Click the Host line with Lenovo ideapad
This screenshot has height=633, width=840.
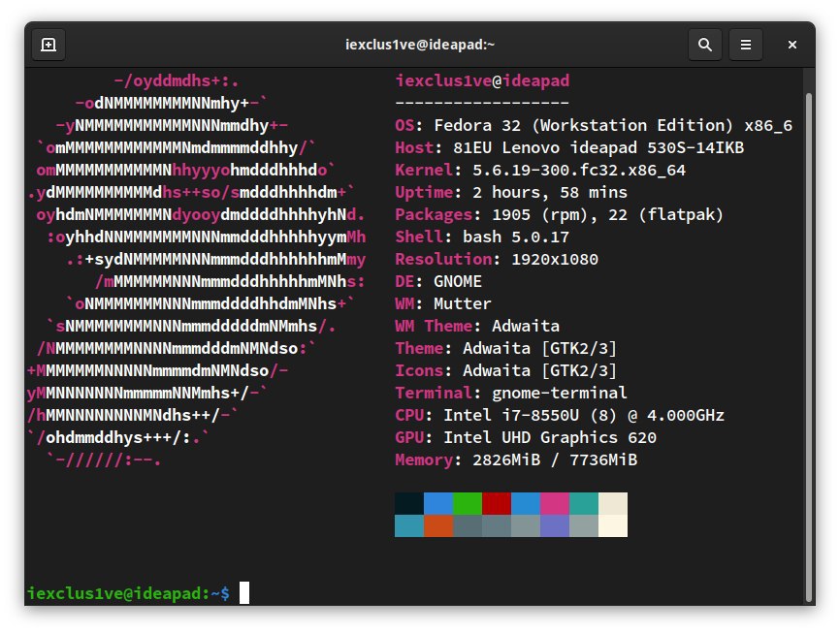[x=569, y=147]
